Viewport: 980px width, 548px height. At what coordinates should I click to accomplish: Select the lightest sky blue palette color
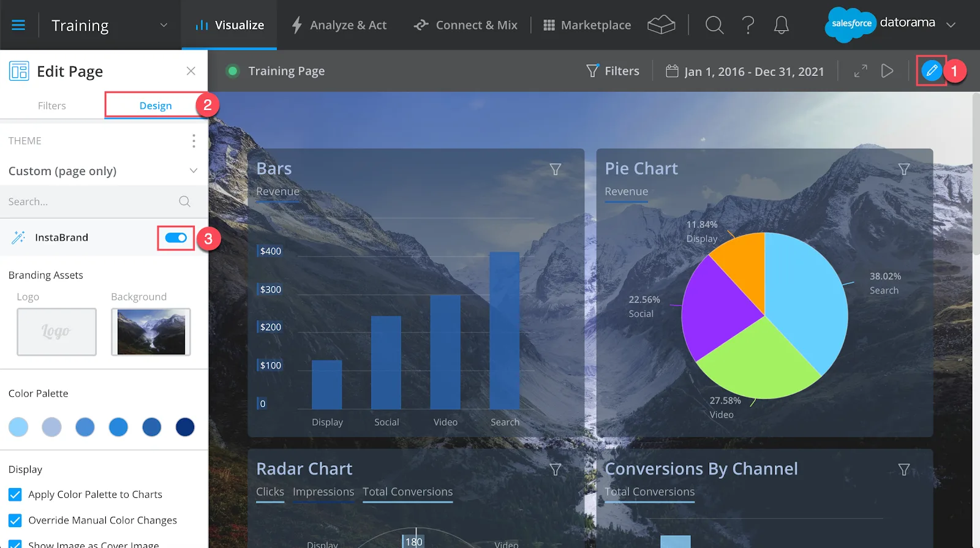pyautogui.click(x=18, y=427)
